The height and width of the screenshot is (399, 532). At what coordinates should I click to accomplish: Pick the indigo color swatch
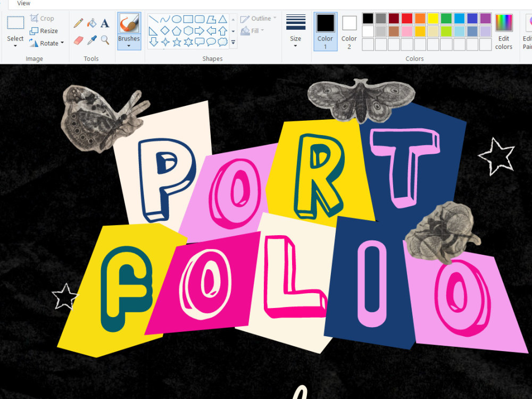[472, 18]
